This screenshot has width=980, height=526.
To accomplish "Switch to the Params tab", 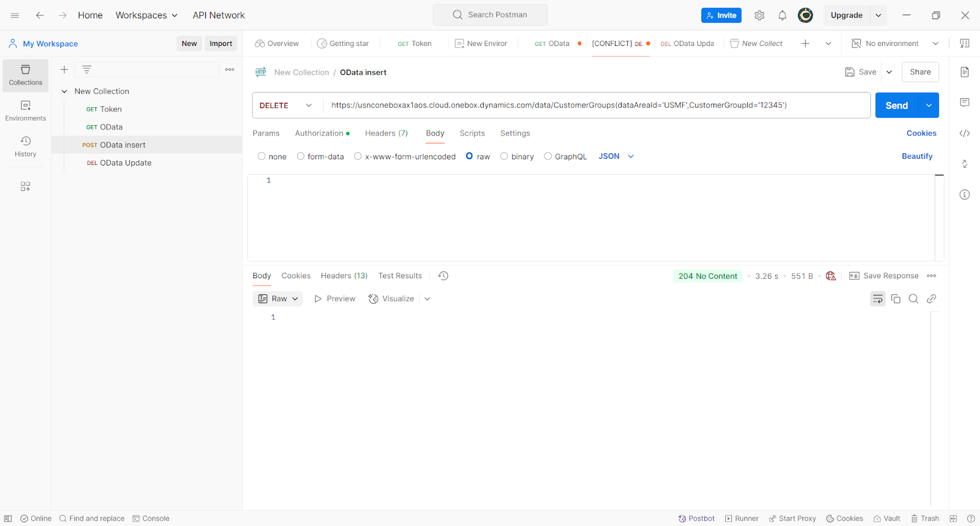I will pos(266,133).
